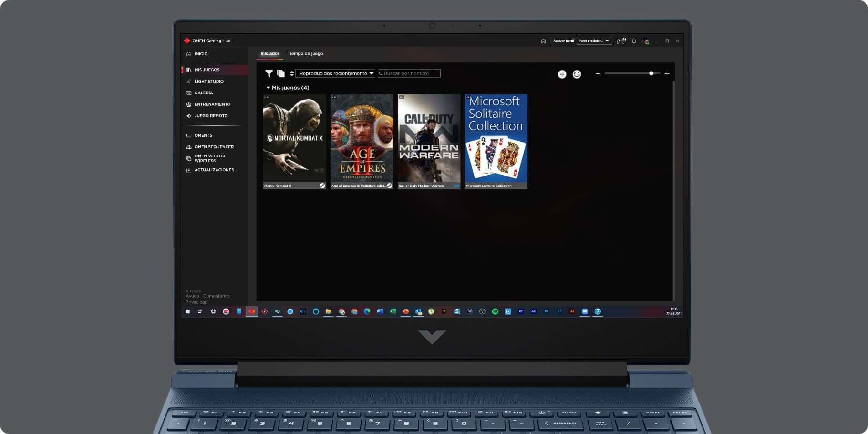
Task: Click the tile size slider handle
Action: (x=651, y=73)
